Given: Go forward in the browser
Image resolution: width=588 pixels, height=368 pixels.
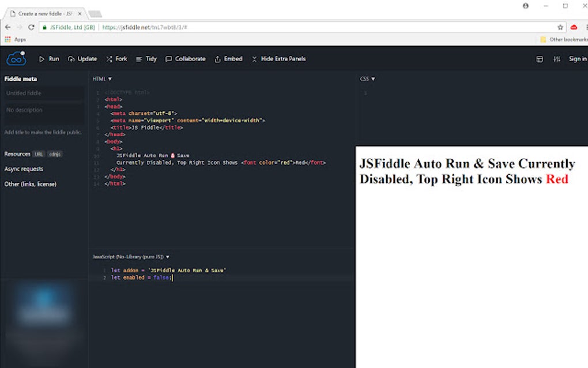Looking at the screenshot, I should coord(20,27).
